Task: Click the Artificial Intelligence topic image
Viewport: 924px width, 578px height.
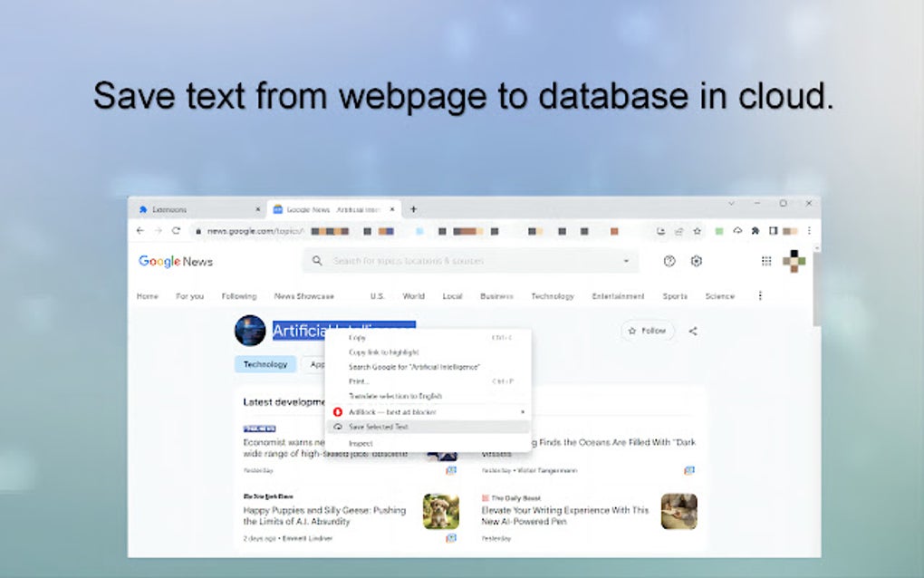Action: [250, 331]
